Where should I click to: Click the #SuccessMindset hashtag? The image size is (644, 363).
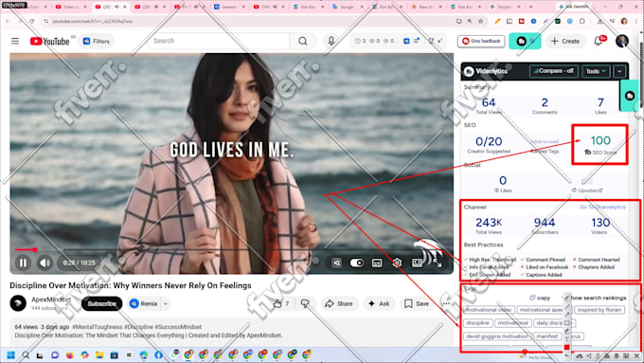click(178, 327)
